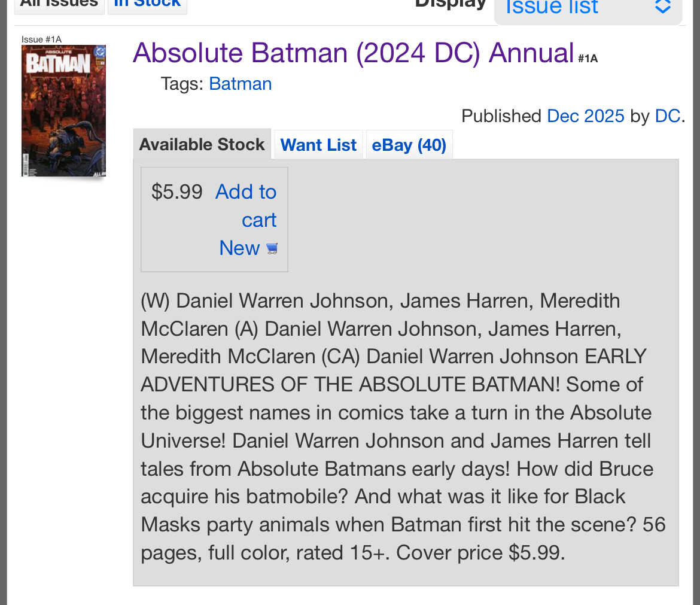Visit the DC publisher link
Image resolution: width=700 pixels, height=605 pixels.
(x=667, y=115)
